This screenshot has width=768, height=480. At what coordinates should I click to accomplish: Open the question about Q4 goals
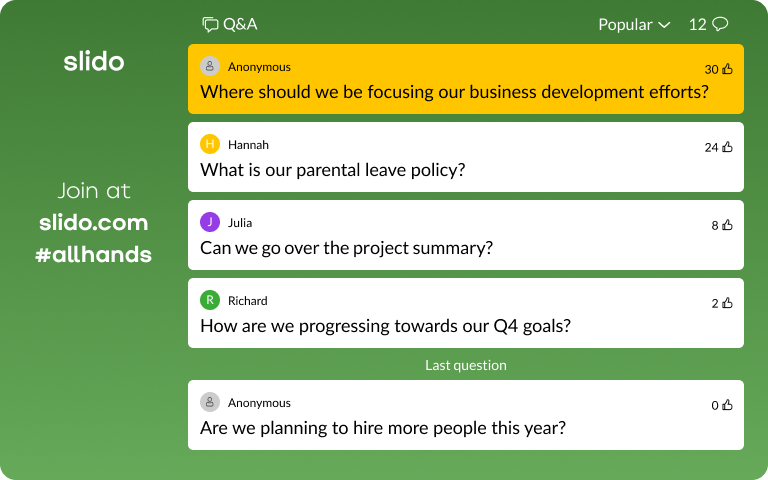385,325
